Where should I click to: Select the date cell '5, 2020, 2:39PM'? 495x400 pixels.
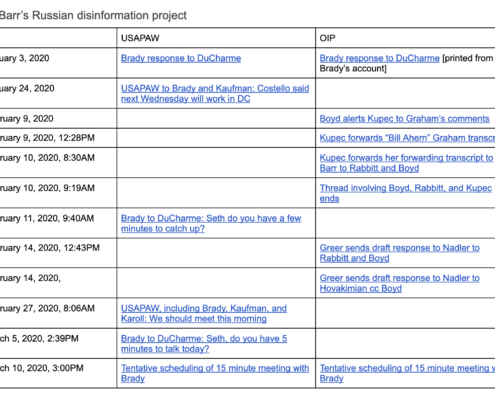coord(58,343)
